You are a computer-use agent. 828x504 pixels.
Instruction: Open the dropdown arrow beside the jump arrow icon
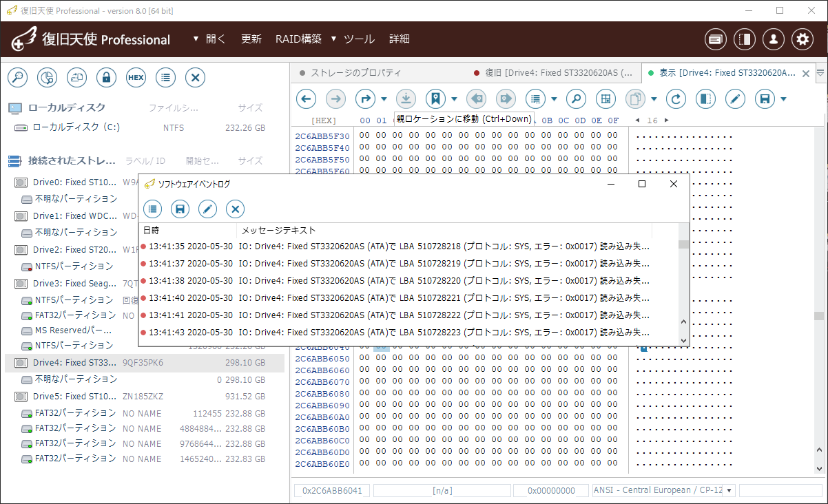[384, 99]
